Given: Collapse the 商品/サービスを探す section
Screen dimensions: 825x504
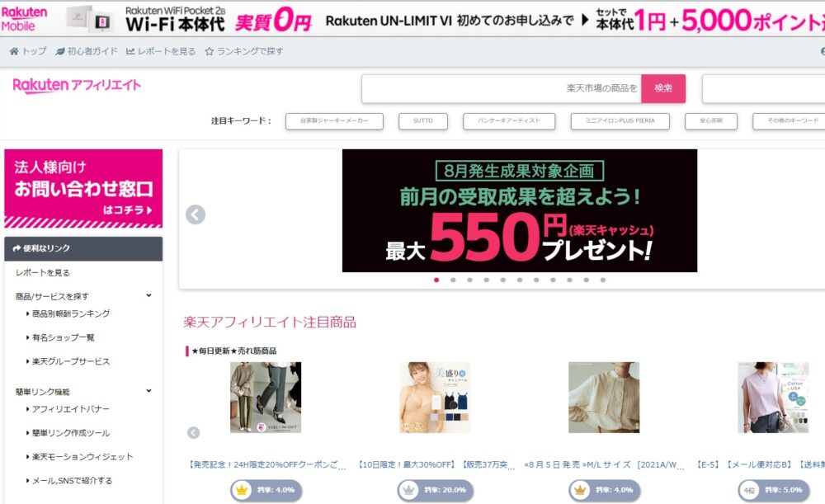Looking at the screenshot, I should click(148, 295).
